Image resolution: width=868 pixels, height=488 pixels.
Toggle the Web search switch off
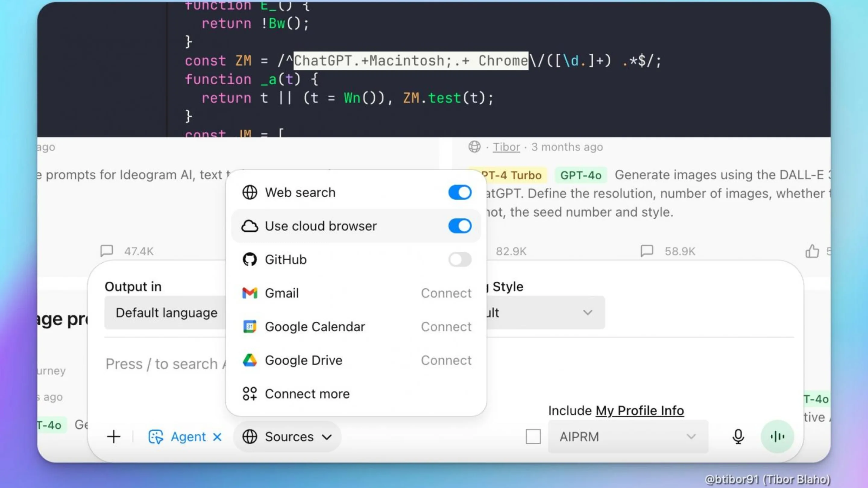pos(460,192)
